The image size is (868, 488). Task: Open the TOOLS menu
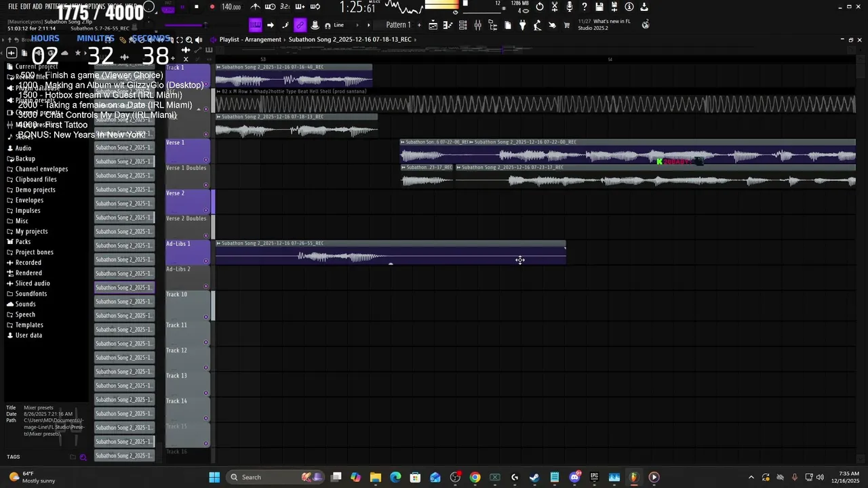pos(115,6)
